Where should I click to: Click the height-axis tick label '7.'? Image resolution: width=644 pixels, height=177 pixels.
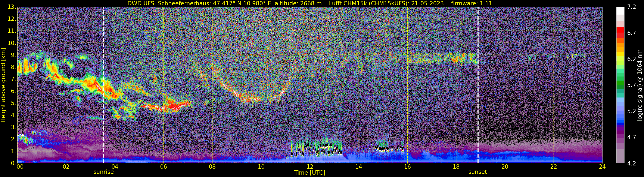13,79
